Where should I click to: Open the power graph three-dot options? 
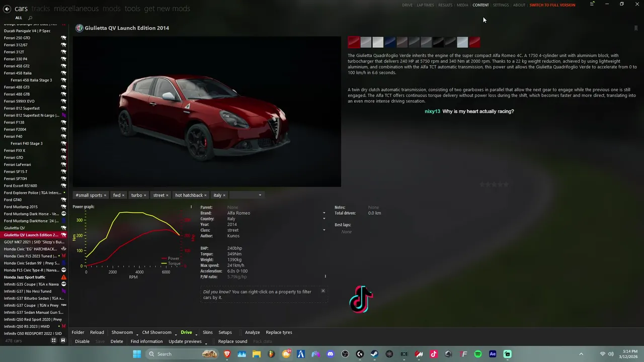[x=191, y=207]
